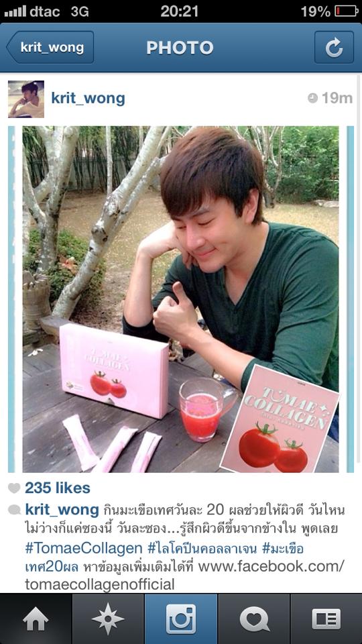View the 235 likes list
The height and width of the screenshot is (644, 362).
58,488
